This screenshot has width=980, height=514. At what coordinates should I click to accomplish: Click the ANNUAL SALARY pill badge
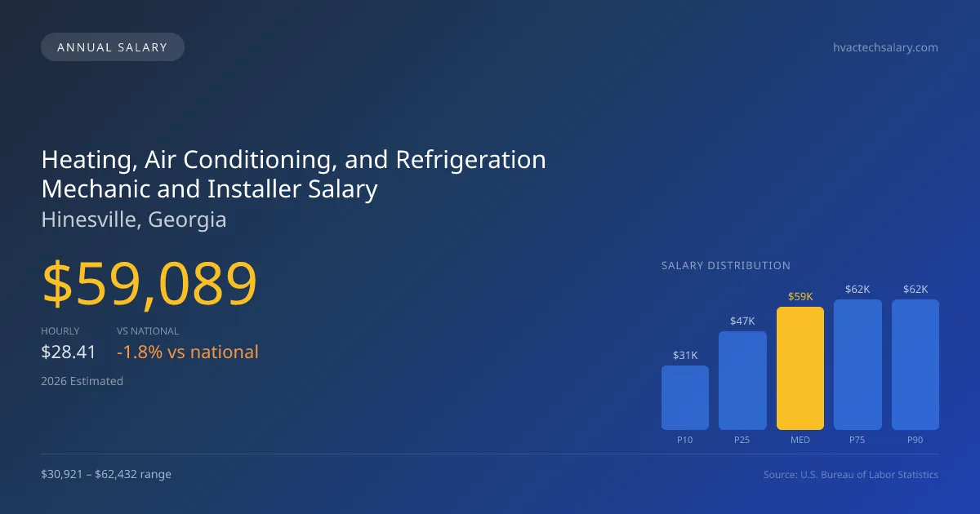pos(113,47)
